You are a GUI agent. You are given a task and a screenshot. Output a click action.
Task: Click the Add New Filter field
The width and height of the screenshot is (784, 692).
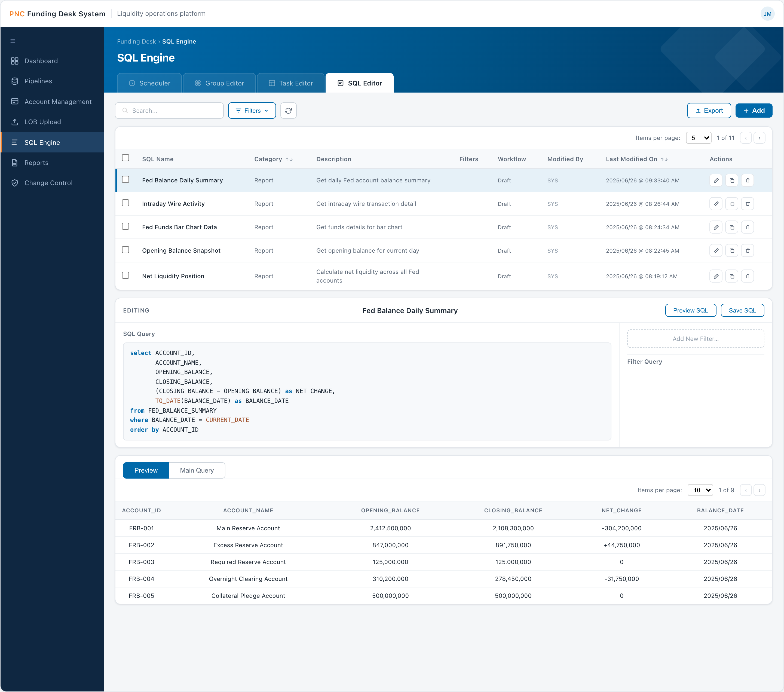(696, 339)
